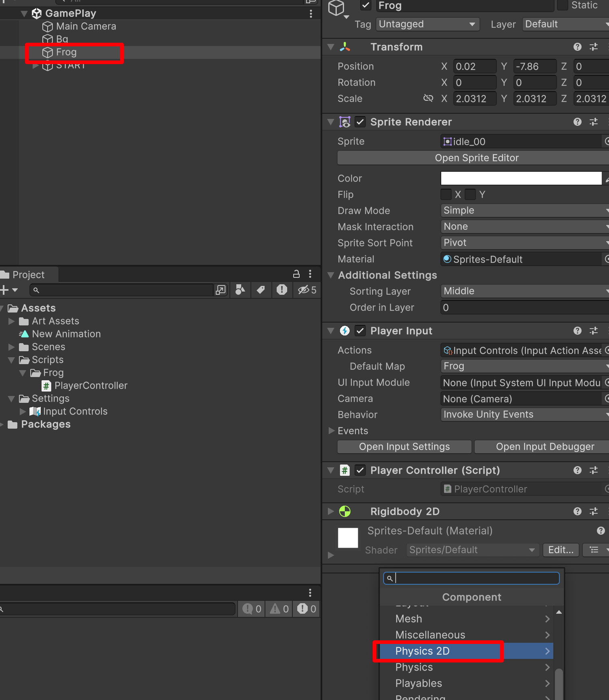
Task: Open Sprite Renderer help icon
Action: coord(578,122)
